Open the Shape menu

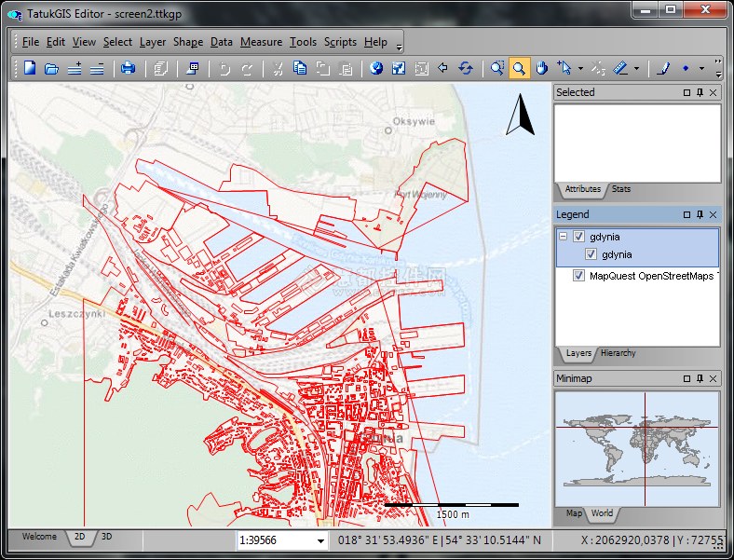coord(188,42)
